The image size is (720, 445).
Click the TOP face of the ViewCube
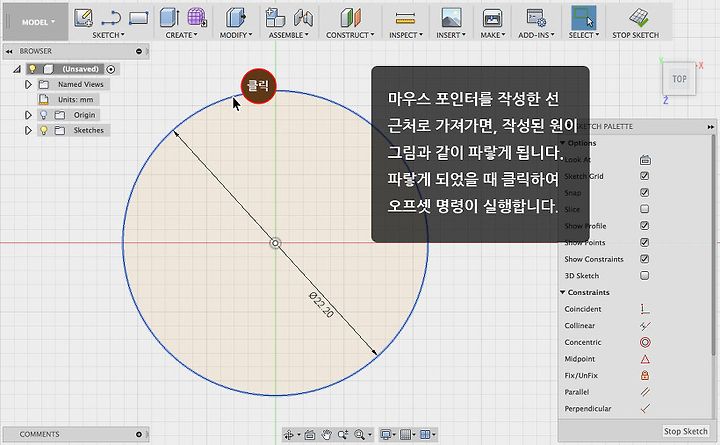pyautogui.click(x=680, y=79)
